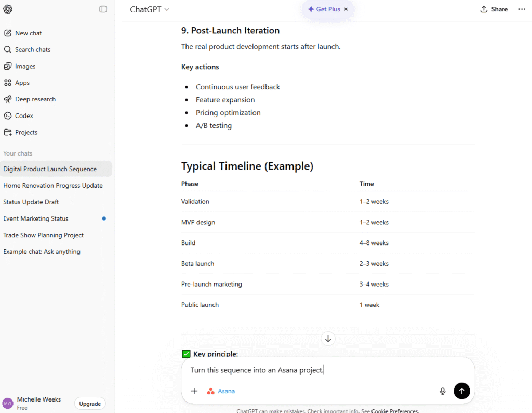This screenshot has height=413, width=532.
Task: Dismiss the Get Plus banner with the X
Action: [x=345, y=9]
